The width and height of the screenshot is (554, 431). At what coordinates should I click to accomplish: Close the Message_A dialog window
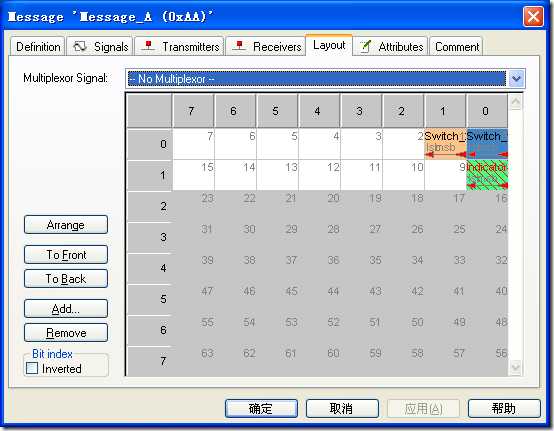pyautogui.click(x=533, y=17)
